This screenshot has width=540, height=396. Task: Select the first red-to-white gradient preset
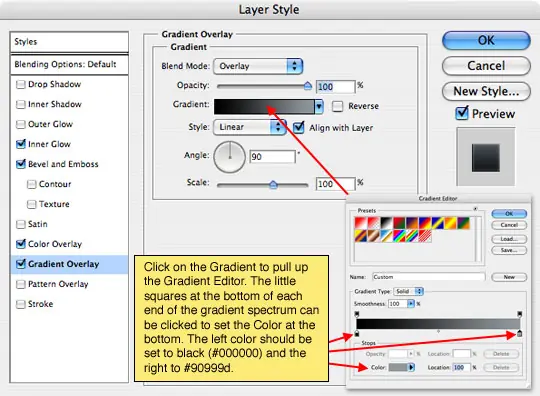click(x=361, y=223)
